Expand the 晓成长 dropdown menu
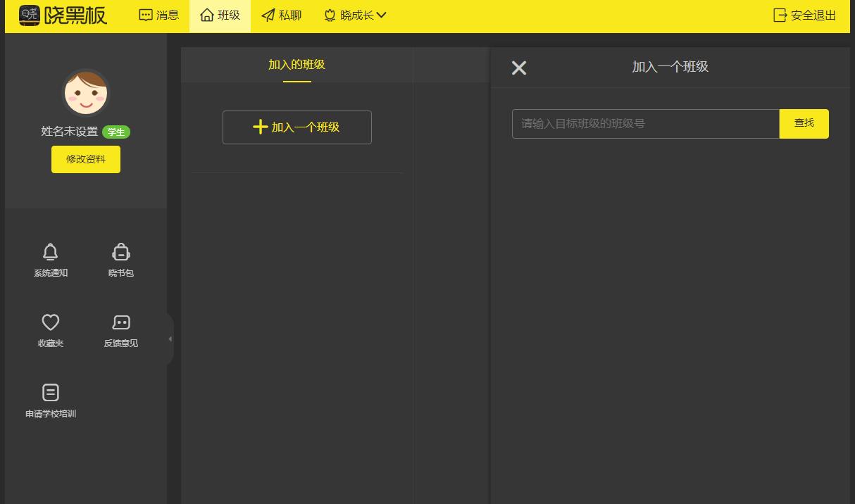Image resolution: width=855 pixels, height=504 pixels. point(355,15)
